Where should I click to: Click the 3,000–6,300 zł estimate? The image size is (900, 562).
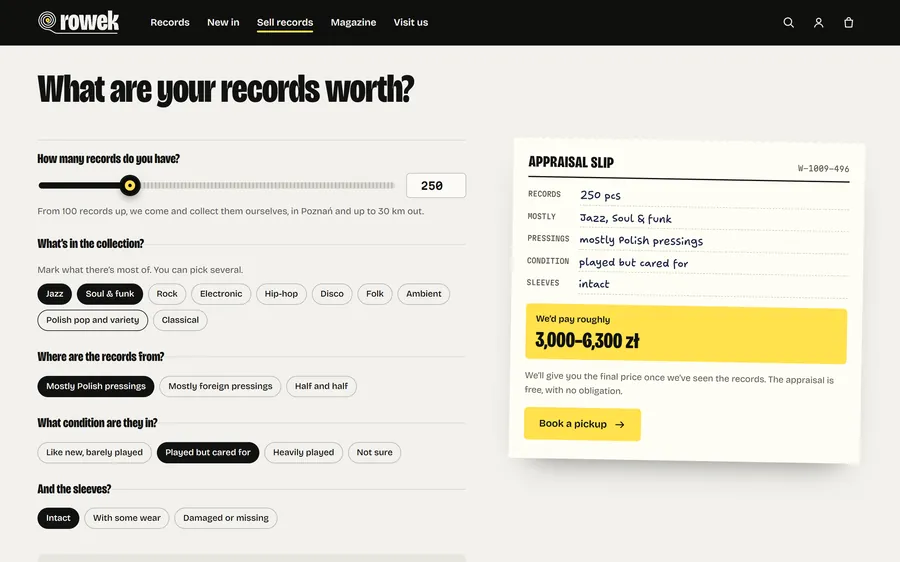point(587,340)
